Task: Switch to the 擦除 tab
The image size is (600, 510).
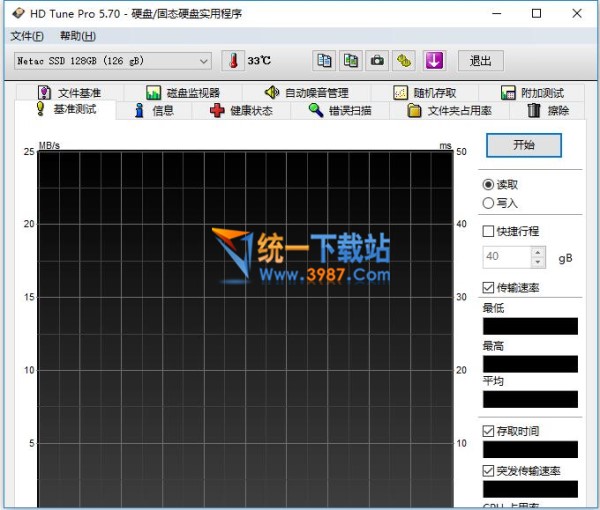Action: pyautogui.click(x=548, y=111)
